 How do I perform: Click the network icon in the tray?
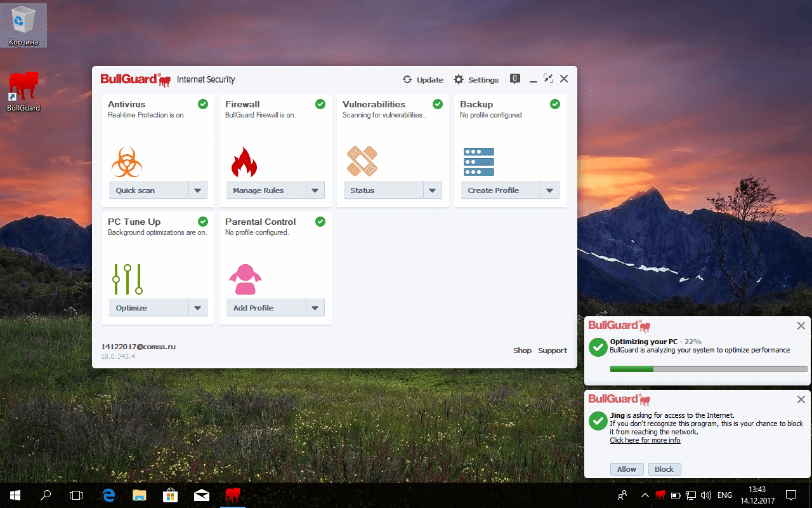click(691, 495)
